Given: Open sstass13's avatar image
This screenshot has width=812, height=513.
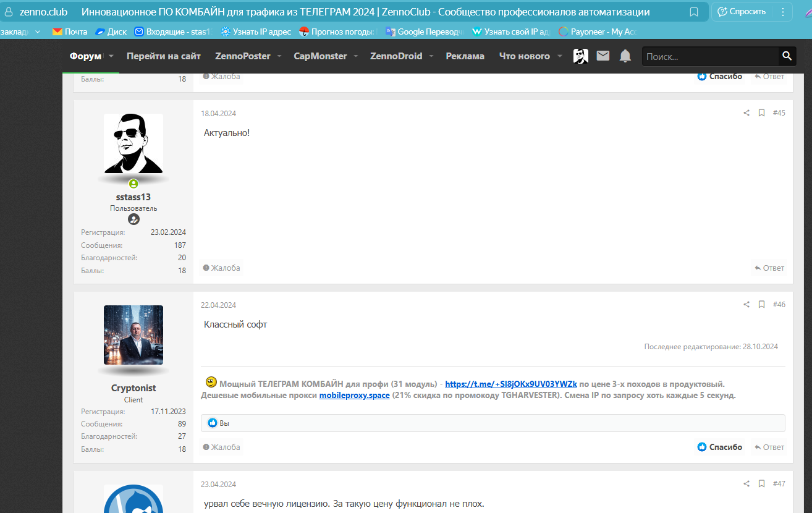Looking at the screenshot, I should (133, 143).
